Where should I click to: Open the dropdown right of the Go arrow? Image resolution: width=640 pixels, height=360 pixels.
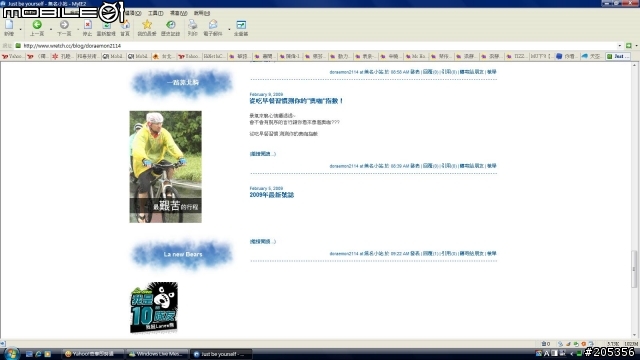tap(636, 46)
